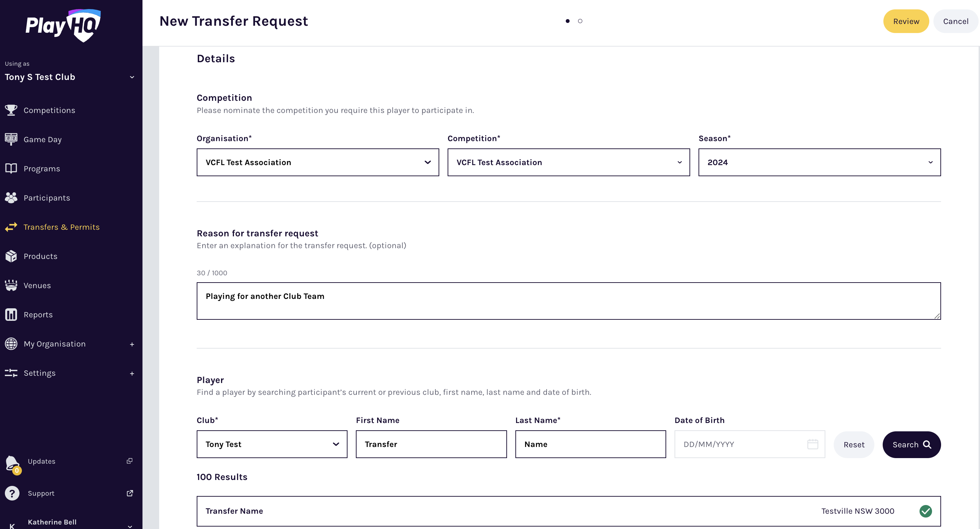This screenshot has width=980, height=529.
Task: Open the Updates bell icon
Action: [x=12, y=462]
